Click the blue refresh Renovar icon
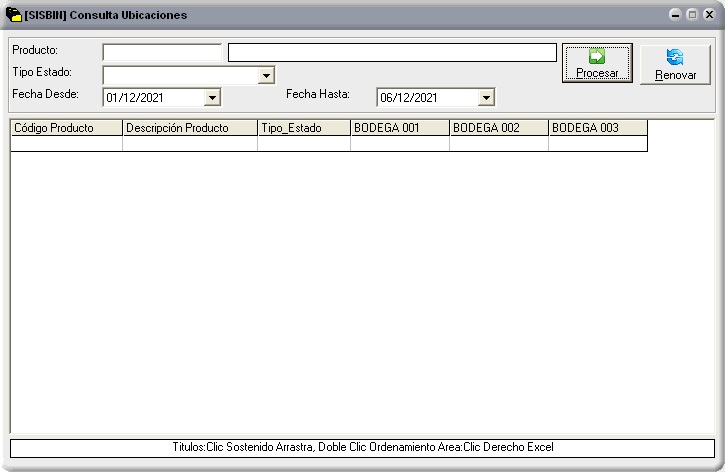 [675, 58]
